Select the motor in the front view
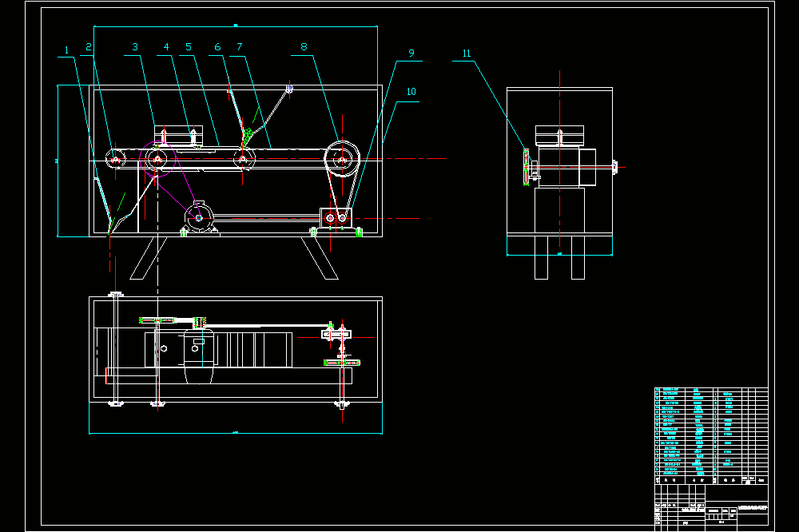Screen dimensions: 799x532 199,217
